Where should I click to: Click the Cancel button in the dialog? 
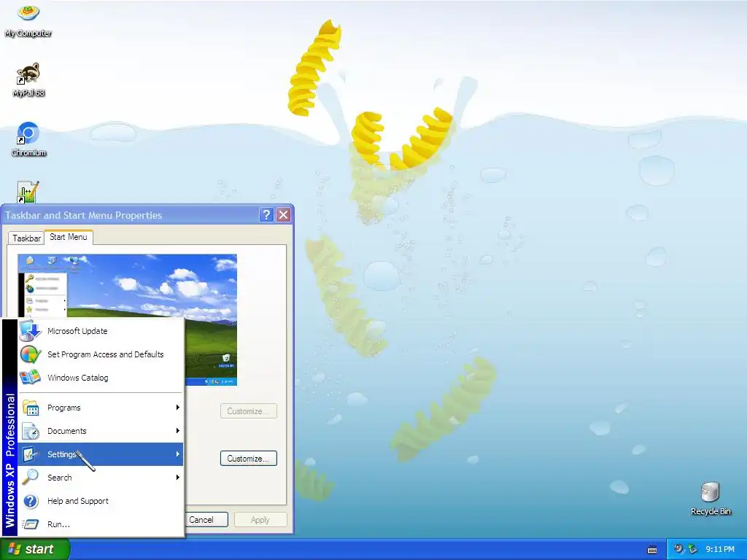pos(206,519)
